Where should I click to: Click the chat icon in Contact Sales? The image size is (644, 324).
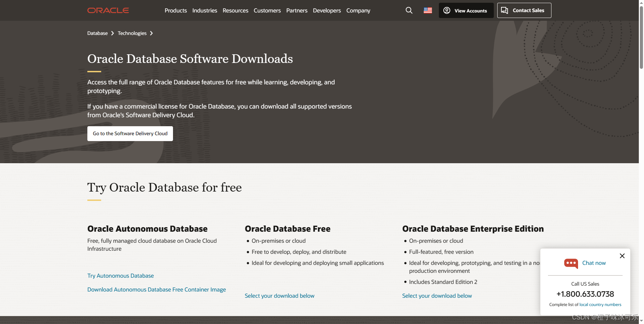click(x=504, y=10)
